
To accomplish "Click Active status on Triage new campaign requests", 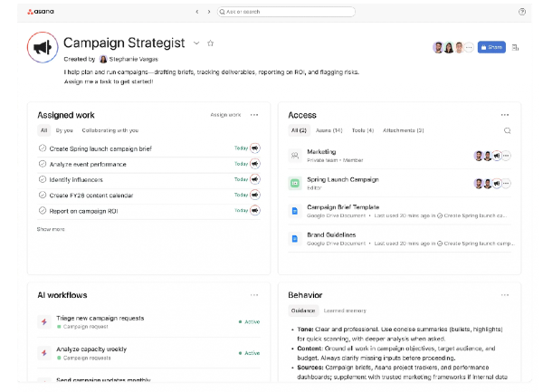I will 250,321.
